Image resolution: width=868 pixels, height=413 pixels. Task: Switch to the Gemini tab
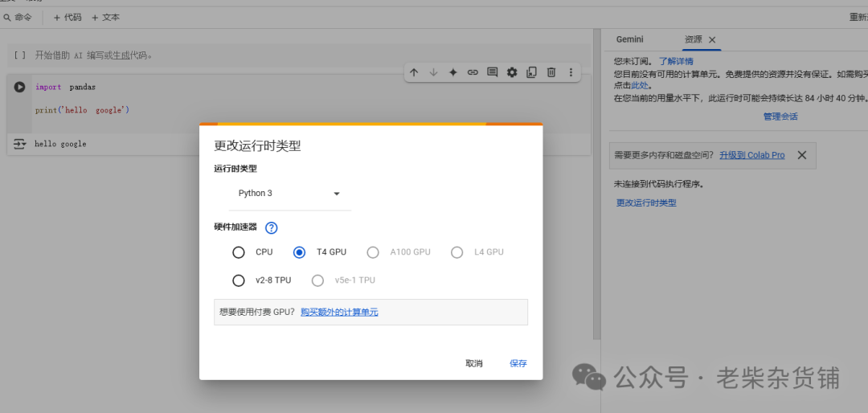pos(630,40)
